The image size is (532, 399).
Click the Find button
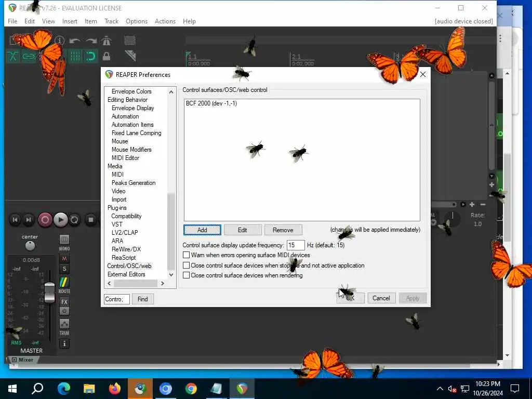pos(142,299)
